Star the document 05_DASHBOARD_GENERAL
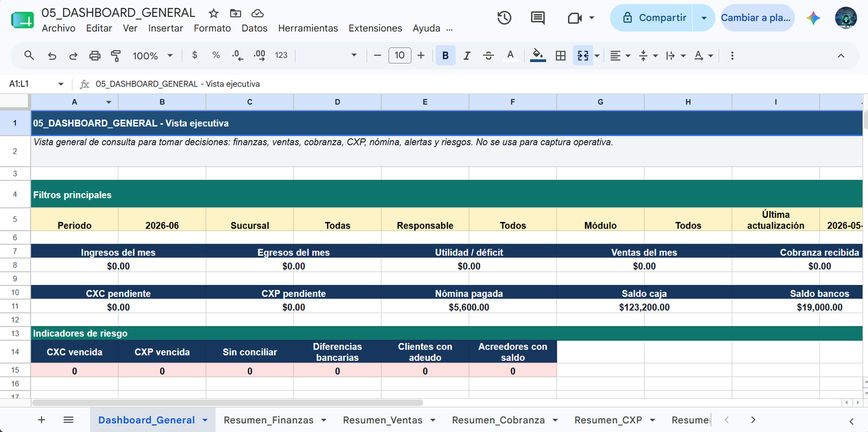The width and height of the screenshot is (868, 432). tap(214, 13)
